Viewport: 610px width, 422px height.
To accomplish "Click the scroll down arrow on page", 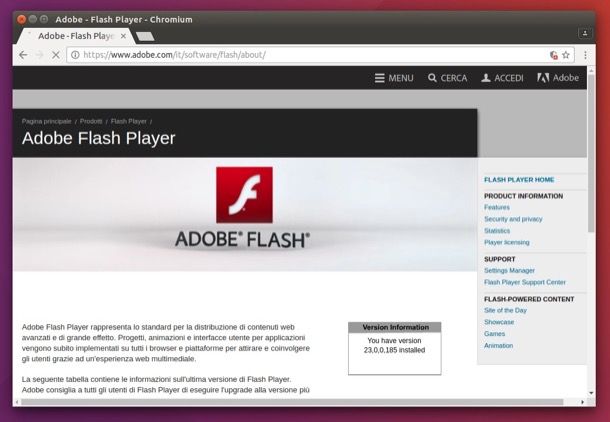I will (591, 393).
